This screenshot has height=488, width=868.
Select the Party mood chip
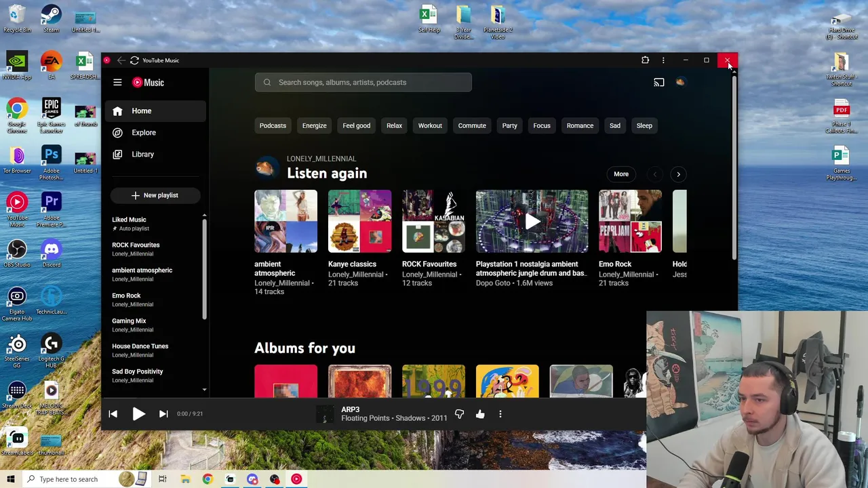(x=509, y=125)
